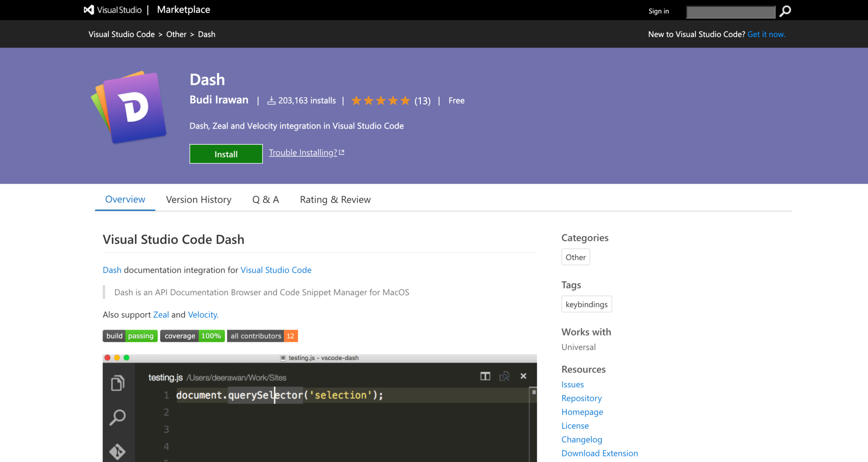Image resolution: width=868 pixels, height=462 pixels.
Task: Click the downloads icon next to install count
Action: point(271,100)
